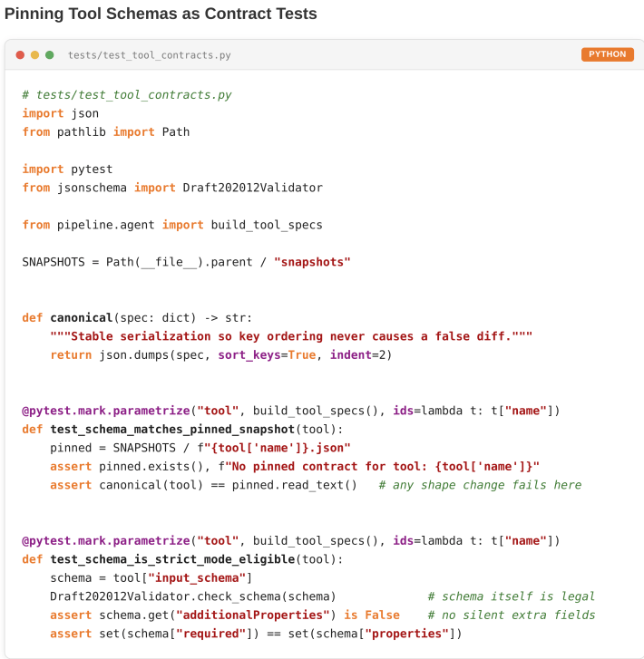Click the line pinned = SNAPSHOTS / f"{tool['name']}.json"
644x659 pixels.
(x=200, y=448)
